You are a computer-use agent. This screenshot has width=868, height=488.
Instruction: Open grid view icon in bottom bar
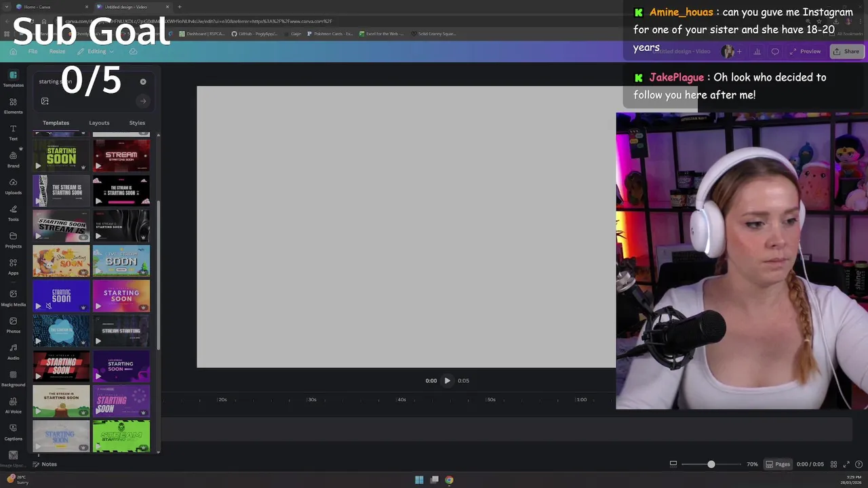pos(833,464)
